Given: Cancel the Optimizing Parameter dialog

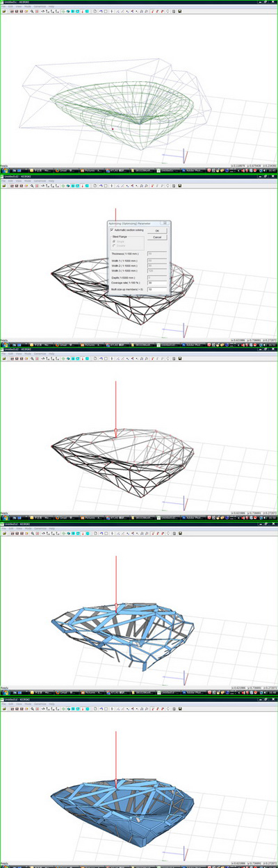Looking at the screenshot, I should click(157, 237).
